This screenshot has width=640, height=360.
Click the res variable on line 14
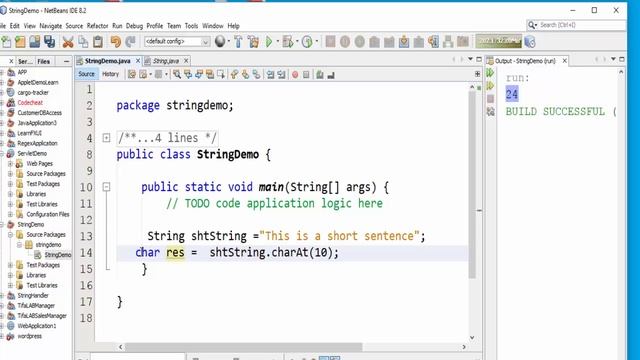(x=175, y=252)
